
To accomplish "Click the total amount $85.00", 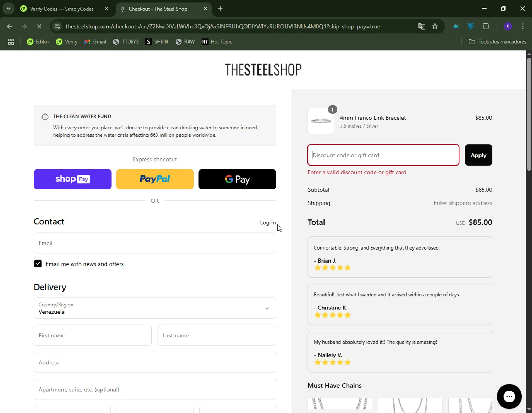I will (x=480, y=222).
